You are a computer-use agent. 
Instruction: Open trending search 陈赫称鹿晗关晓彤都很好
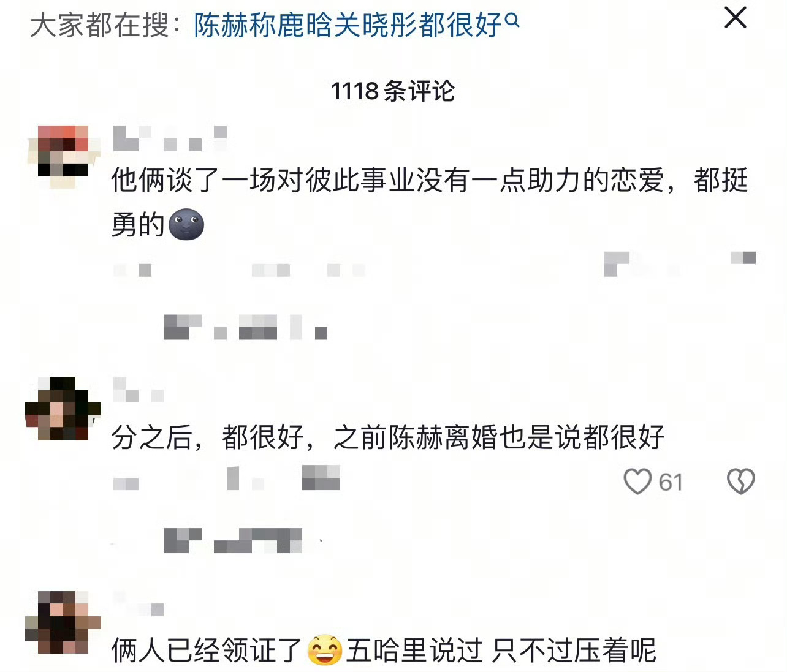point(348,26)
